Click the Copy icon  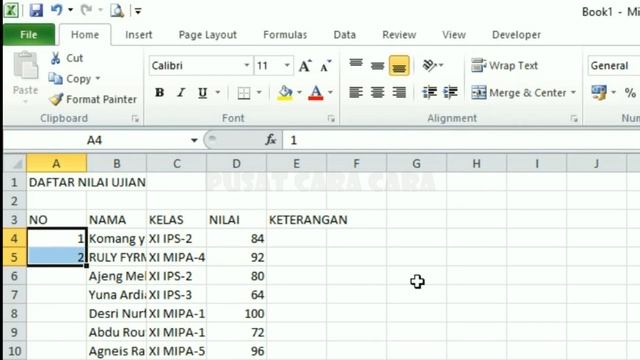click(56, 78)
